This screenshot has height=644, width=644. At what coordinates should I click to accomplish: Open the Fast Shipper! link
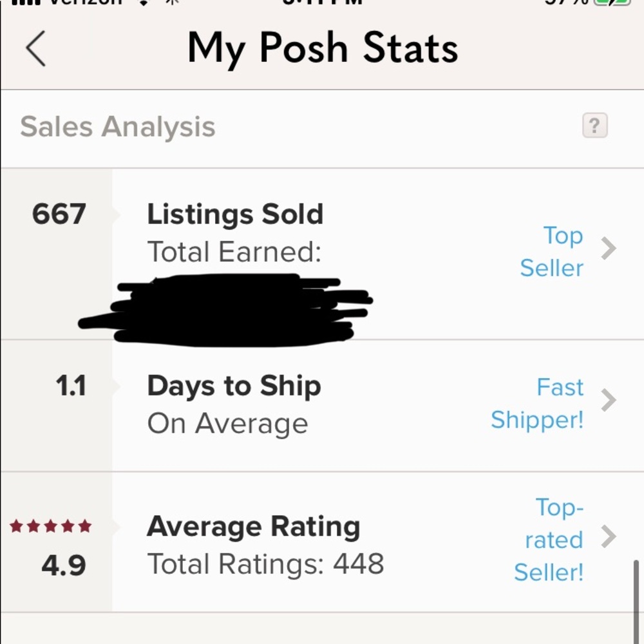(x=537, y=403)
